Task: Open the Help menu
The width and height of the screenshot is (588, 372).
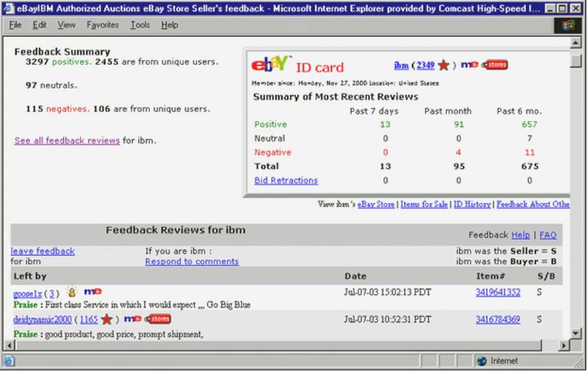Action: point(169,25)
